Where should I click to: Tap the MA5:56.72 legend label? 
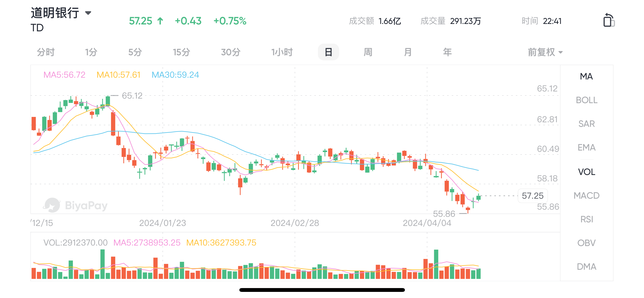coord(64,75)
